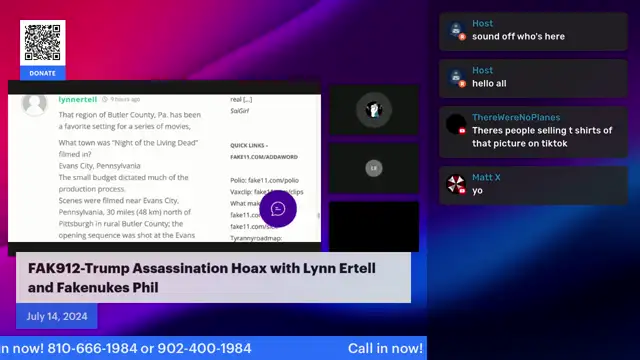Click the clock icon beside 9 hours ago
The image size is (640, 360).
coord(105,99)
